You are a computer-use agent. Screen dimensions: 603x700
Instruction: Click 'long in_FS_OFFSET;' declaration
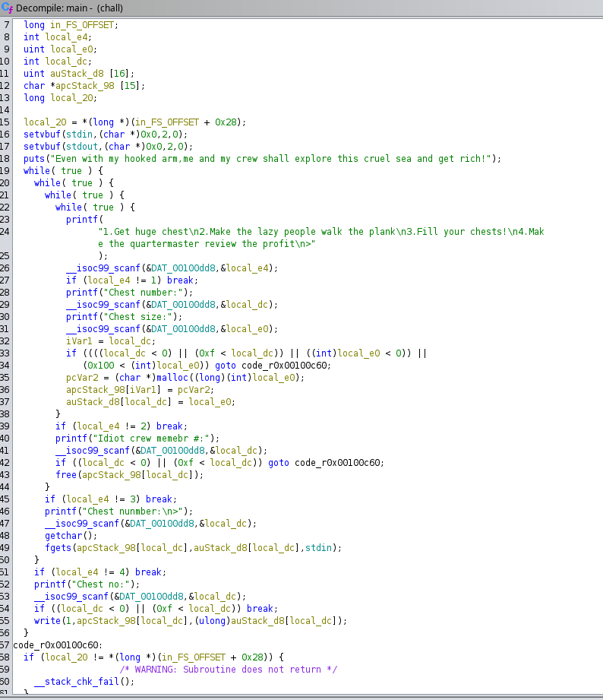coord(71,25)
